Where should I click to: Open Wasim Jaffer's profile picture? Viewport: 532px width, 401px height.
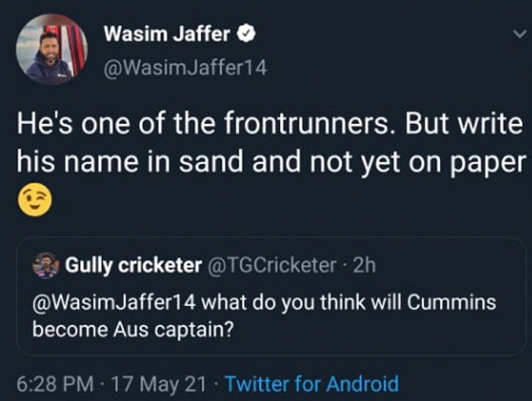tap(52, 49)
